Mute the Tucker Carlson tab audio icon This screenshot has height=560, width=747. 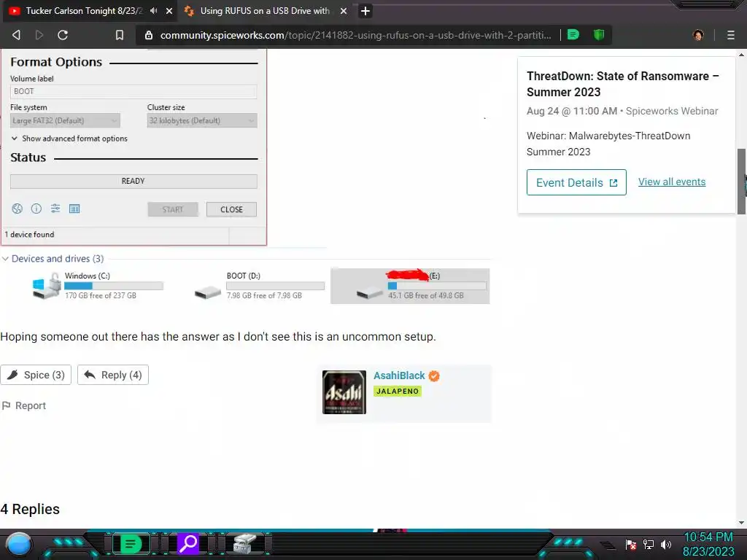coord(153,10)
